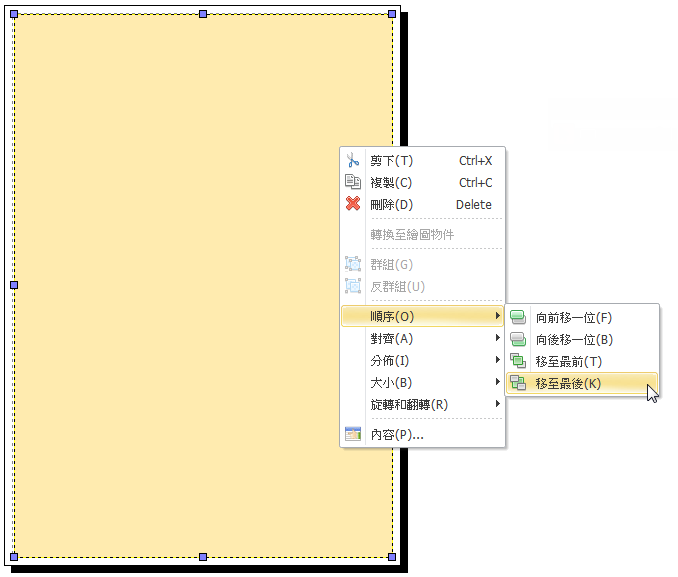The height and width of the screenshot is (577, 678).
Task: Click the middle-left selection handle
Action: click(14, 285)
